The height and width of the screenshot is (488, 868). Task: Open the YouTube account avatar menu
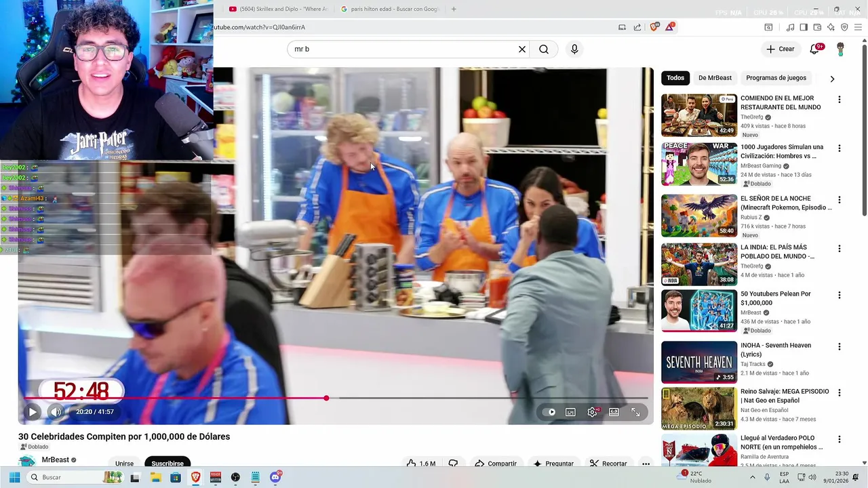pos(840,49)
